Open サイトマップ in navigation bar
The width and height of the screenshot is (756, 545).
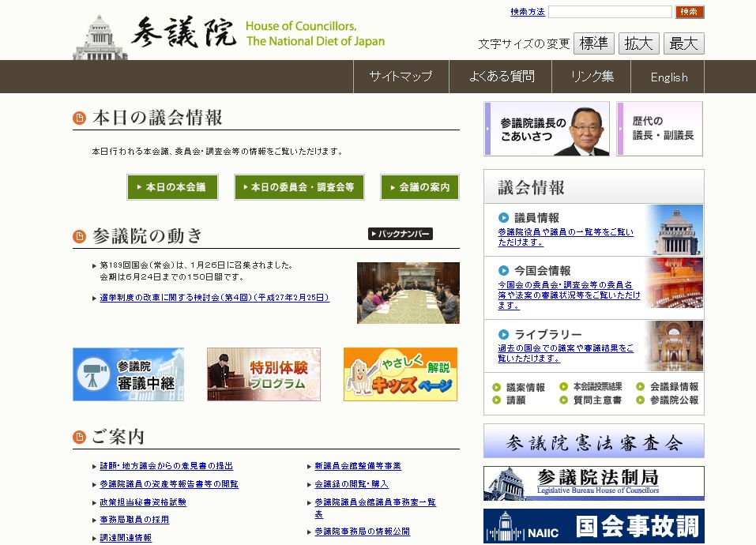click(x=401, y=77)
